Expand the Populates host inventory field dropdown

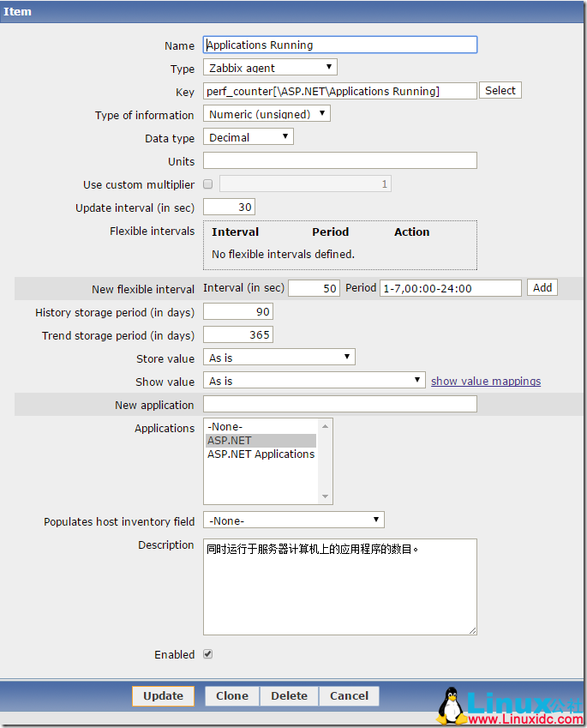coord(293,519)
